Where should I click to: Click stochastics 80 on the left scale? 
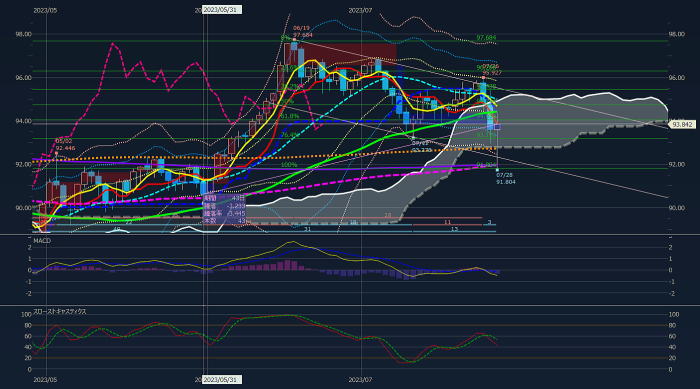pos(28,326)
